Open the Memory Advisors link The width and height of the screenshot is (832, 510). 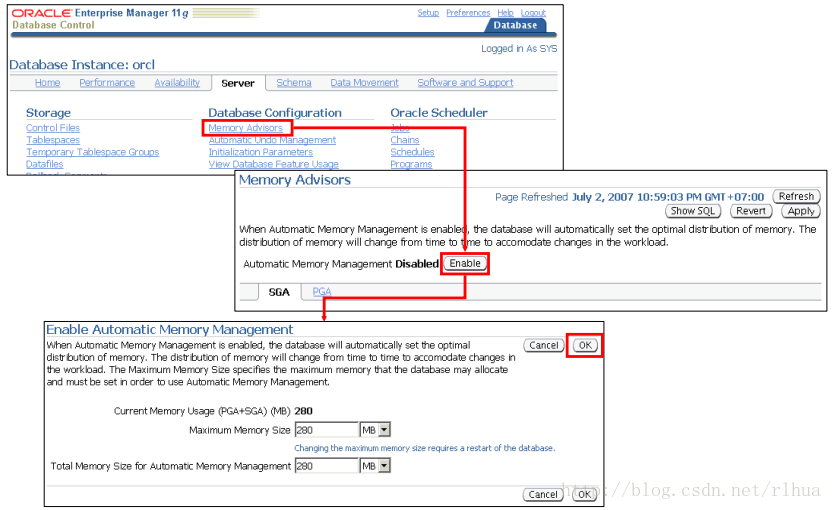(245, 128)
